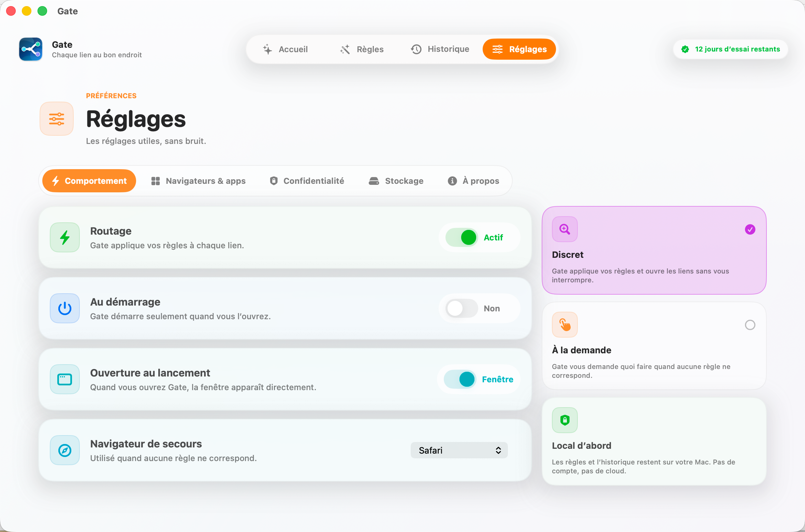Click 'Gate applique vos règles à chaque lien.'
This screenshot has width=805, height=532.
[x=167, y=245]
